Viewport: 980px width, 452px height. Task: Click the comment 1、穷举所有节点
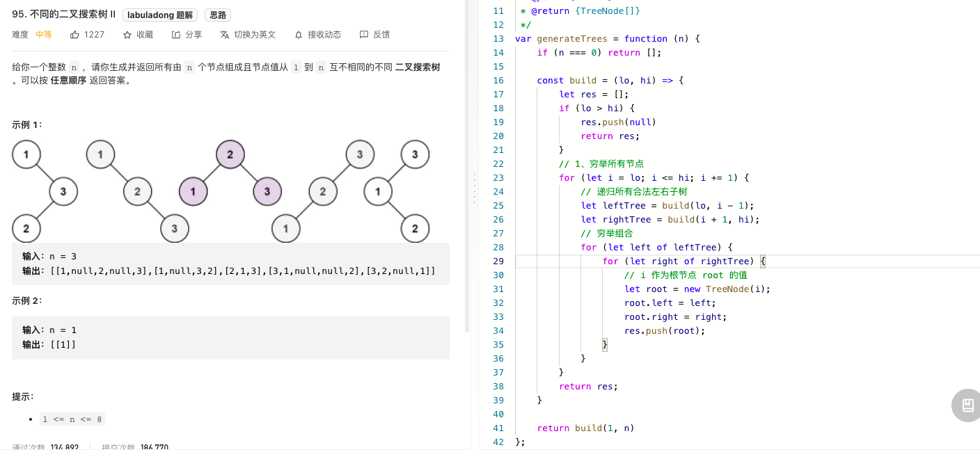[601, 163]
